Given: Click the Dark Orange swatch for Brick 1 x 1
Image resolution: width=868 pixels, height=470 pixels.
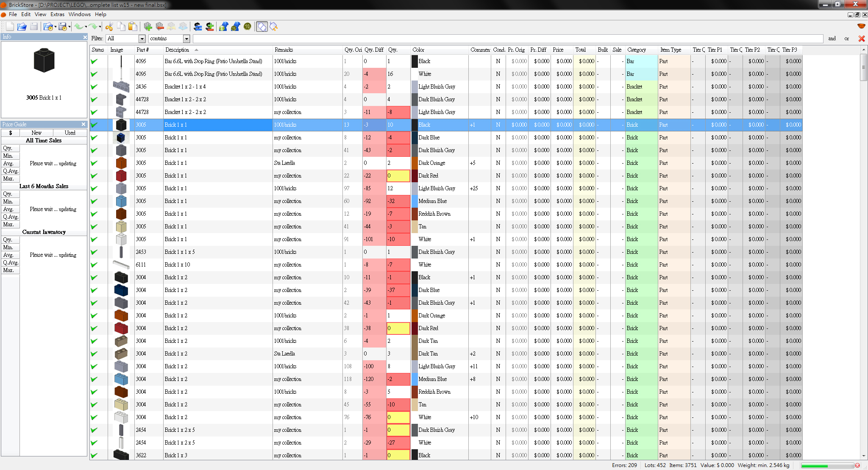Looking at the screenshot, I should tap(415, 163).
